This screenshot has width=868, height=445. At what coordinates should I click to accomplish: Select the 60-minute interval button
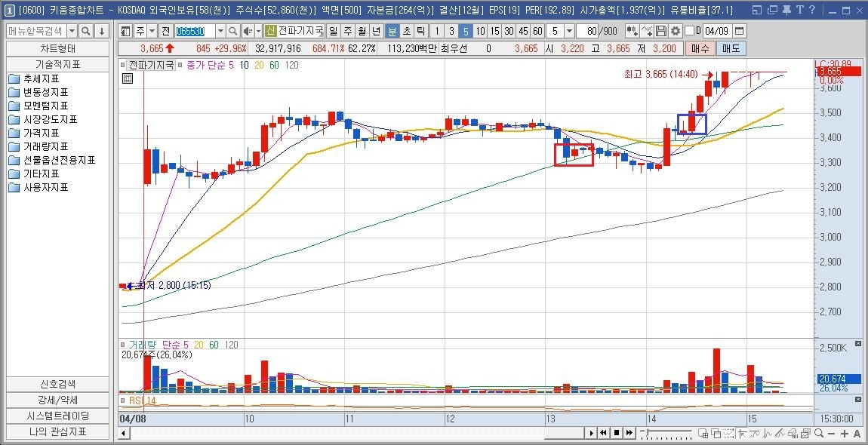tap(537, 31)
